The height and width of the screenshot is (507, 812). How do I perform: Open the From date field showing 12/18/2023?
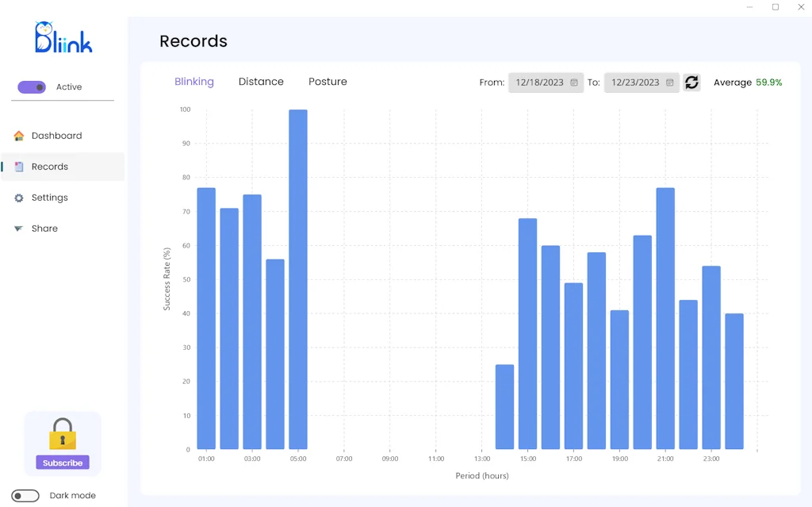[542, 83]
